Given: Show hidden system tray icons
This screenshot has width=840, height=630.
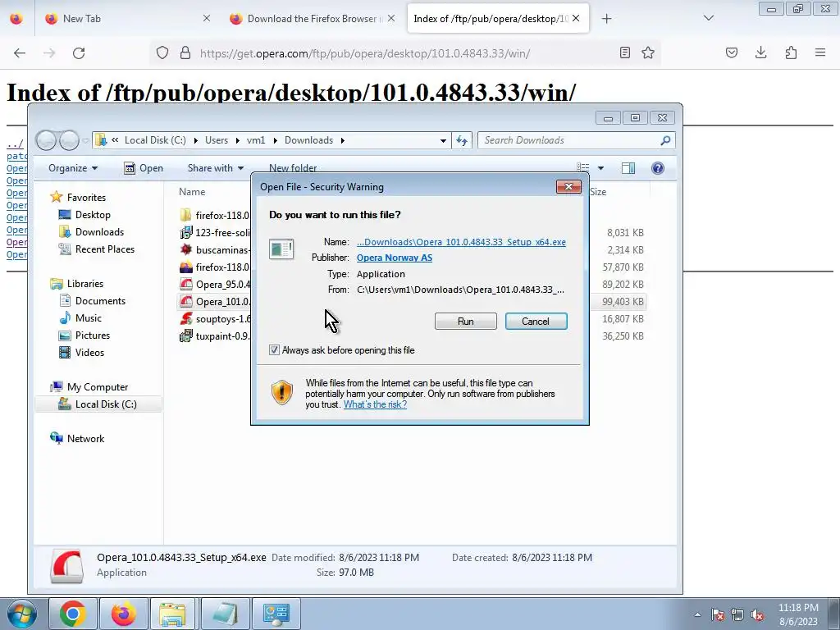Looking at the screenshot, I should (697, 615).
